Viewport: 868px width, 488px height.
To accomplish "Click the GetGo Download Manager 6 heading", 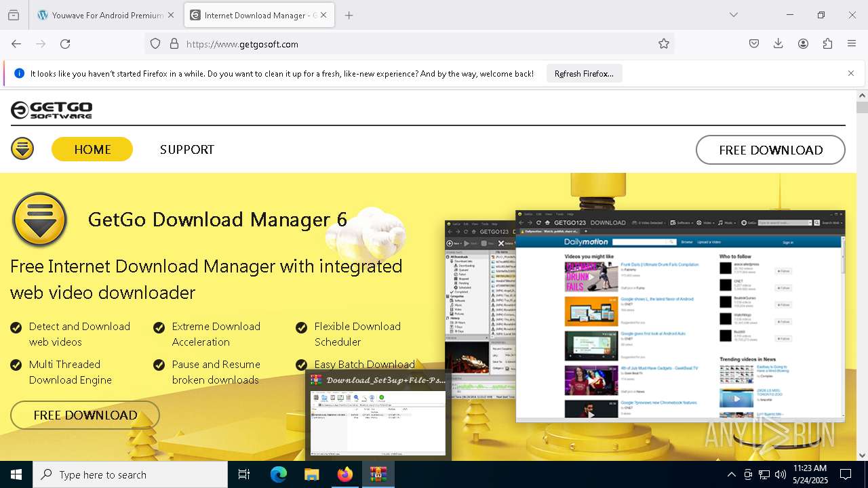I will (x=218, y=220).
